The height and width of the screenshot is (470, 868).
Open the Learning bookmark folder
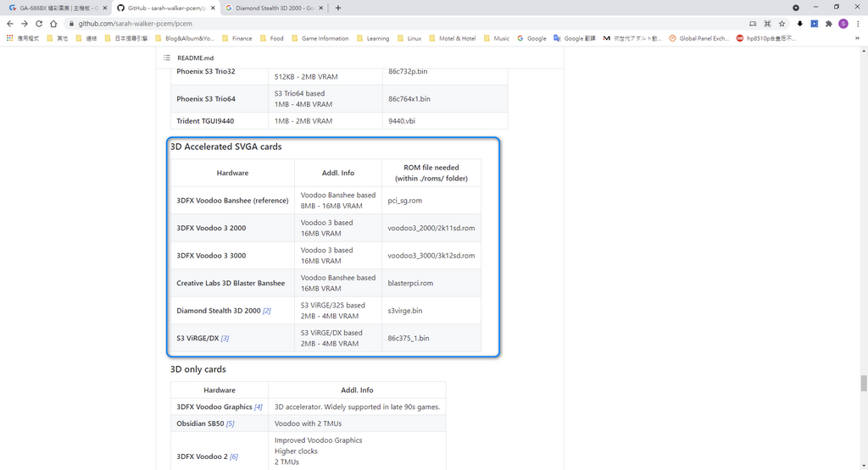tap(373, 38)
